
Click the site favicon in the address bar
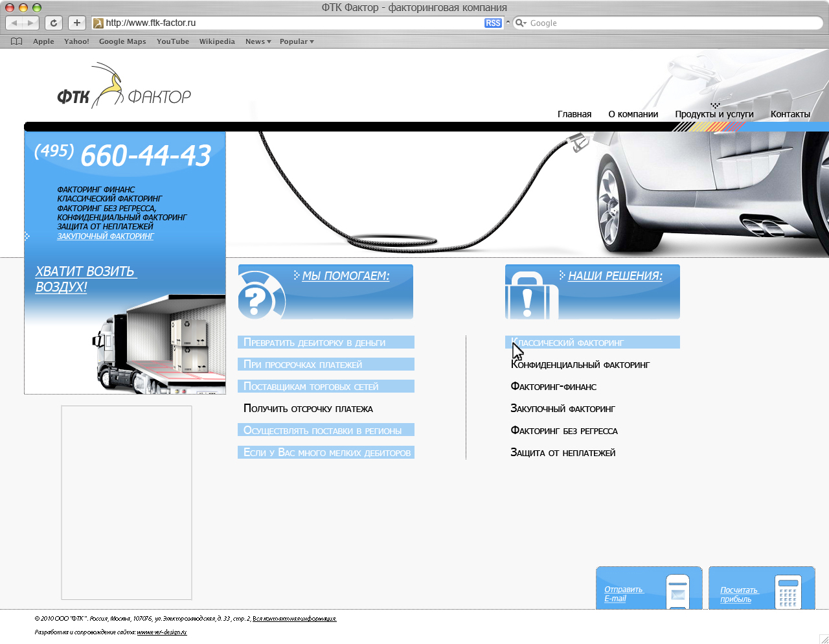point(98,23)
